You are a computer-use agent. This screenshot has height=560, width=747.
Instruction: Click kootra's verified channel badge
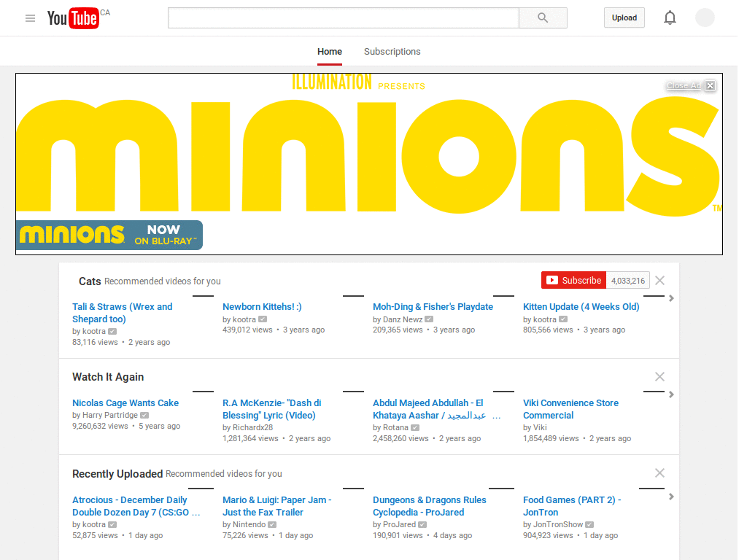pos(112,330)
